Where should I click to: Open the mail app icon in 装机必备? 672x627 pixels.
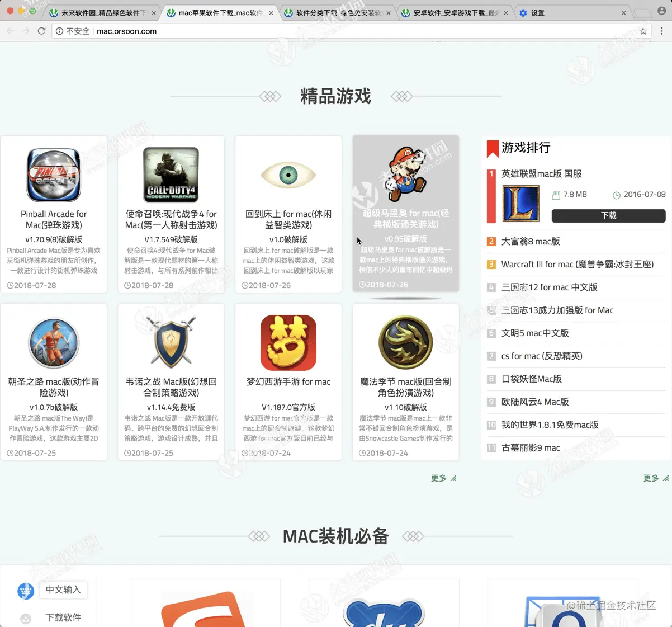(x=562, y=611)
